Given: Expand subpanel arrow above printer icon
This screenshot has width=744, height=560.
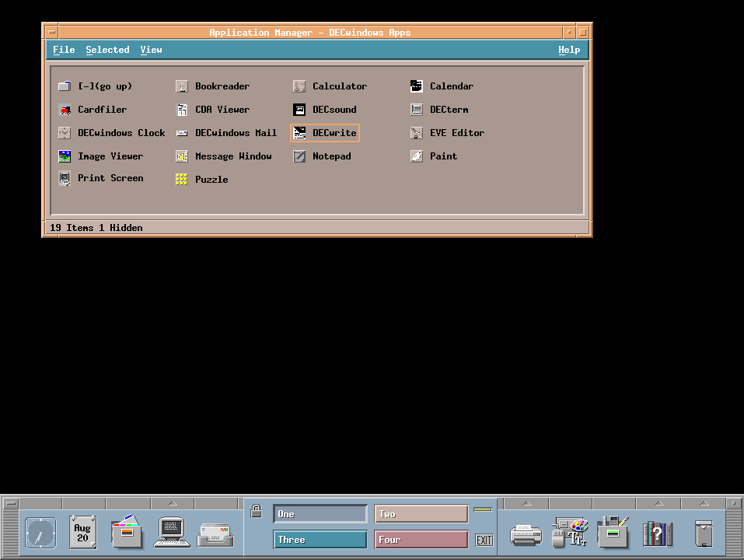Looking at the screenshot, I should tap(526, 503).
